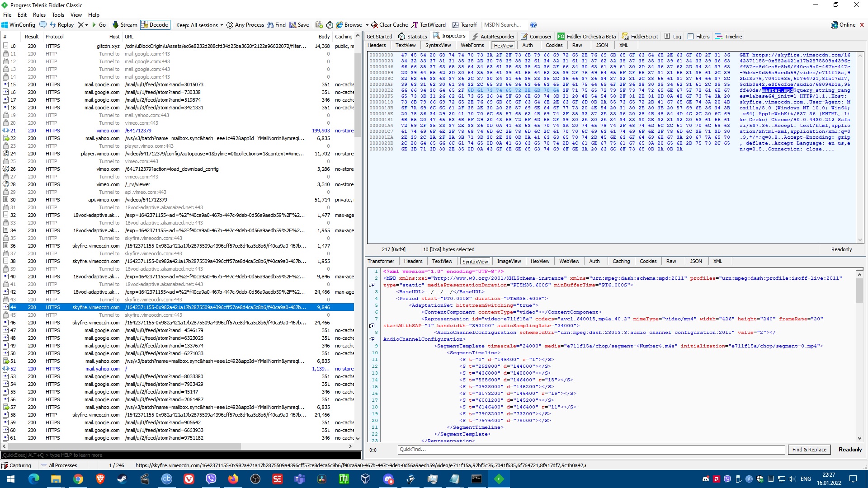Click the timer stopwatch icon

coord(330,25)
